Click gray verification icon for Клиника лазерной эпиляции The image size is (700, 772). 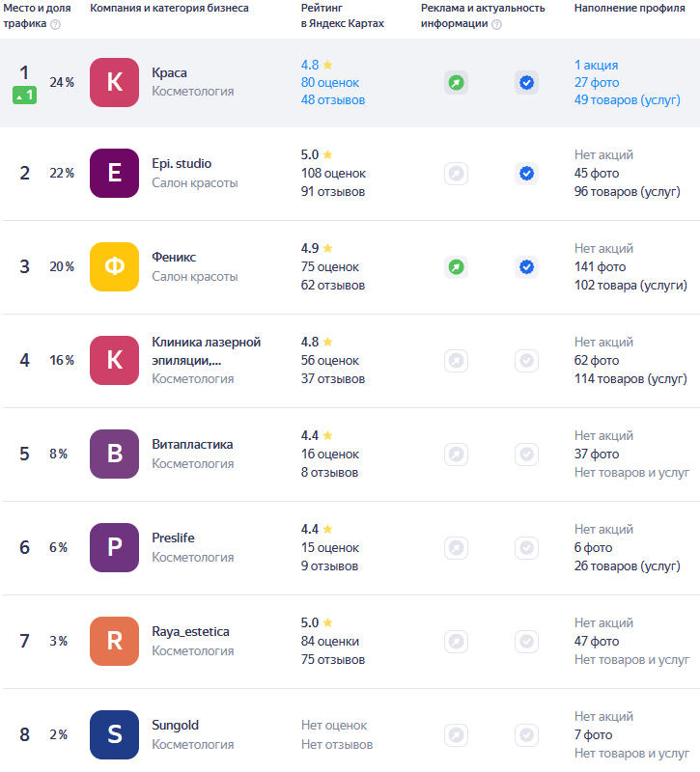pos(526,361)
